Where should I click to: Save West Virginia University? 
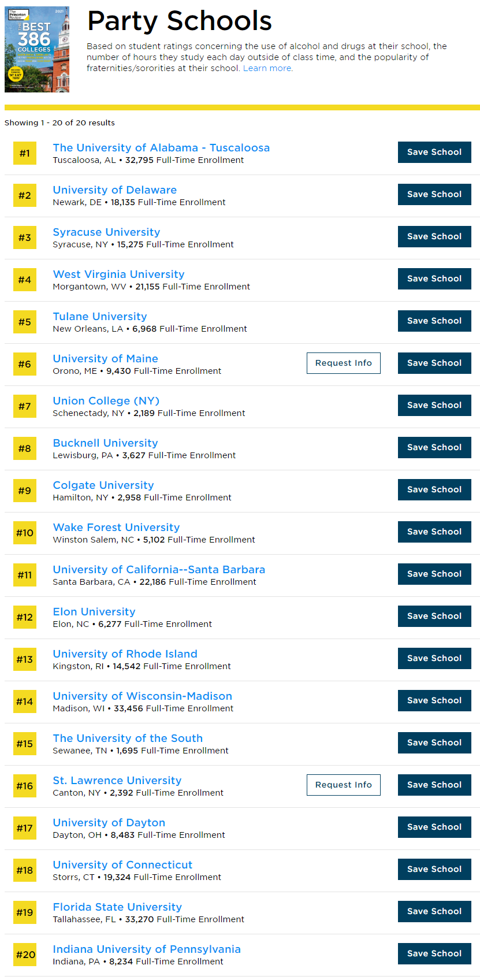pos(434,279)
